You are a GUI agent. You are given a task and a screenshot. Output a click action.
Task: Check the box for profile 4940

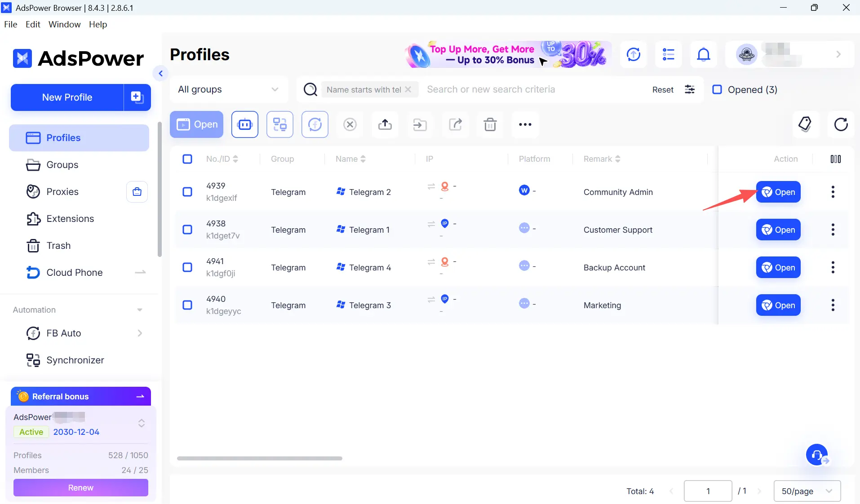[x=187, y=305]
